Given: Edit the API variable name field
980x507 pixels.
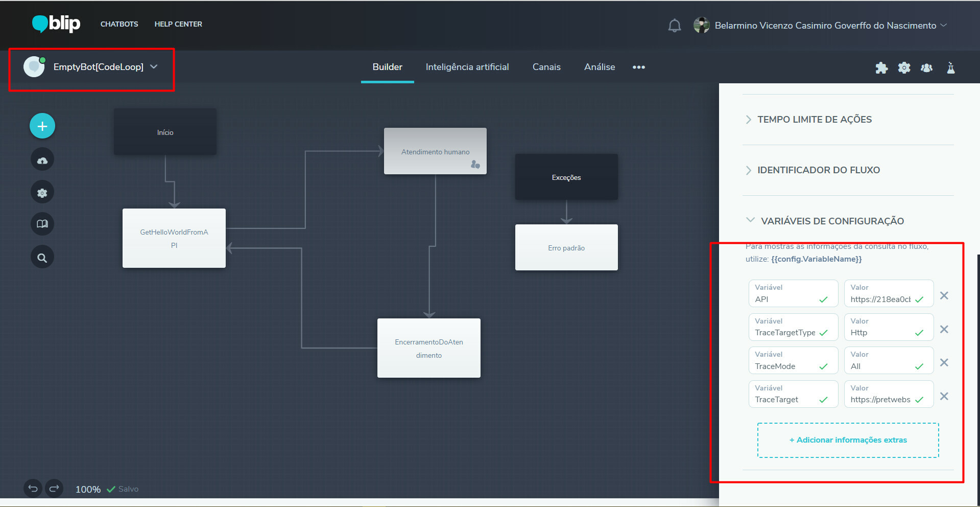Looking at the screenshot, I should pyautogui.click(x=793, y=293).
